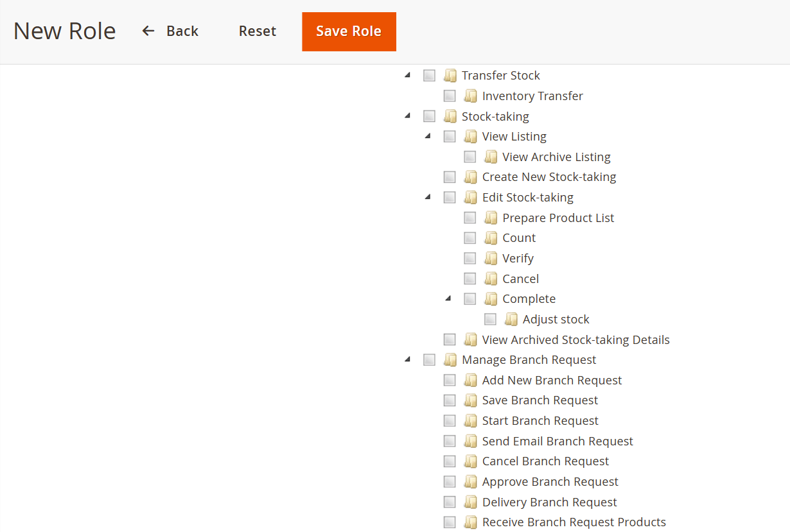This screenshot has width=790, height=532.
Task: Check the Create New Stock-taking checkbox
Action: click(x=450, y=177)
